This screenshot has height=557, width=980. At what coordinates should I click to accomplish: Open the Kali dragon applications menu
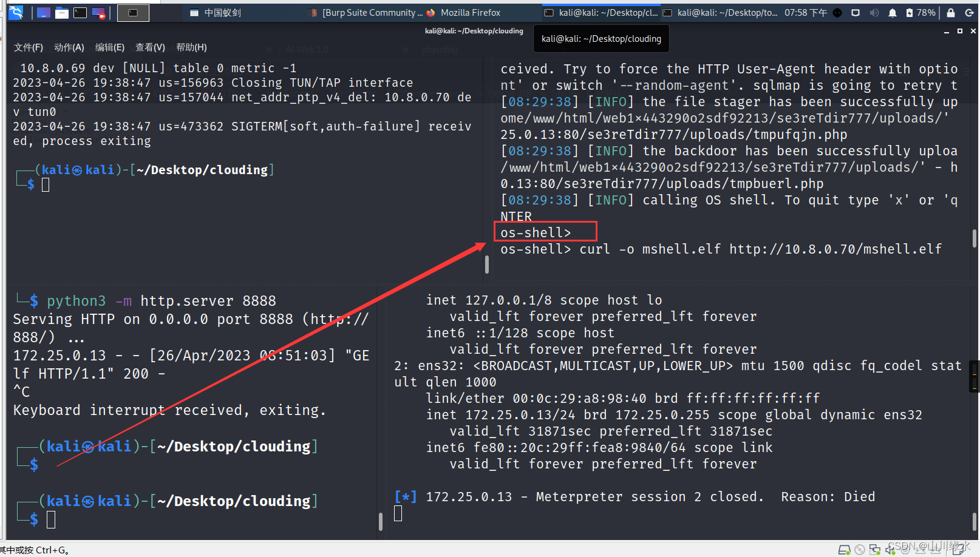coord(16,12)
